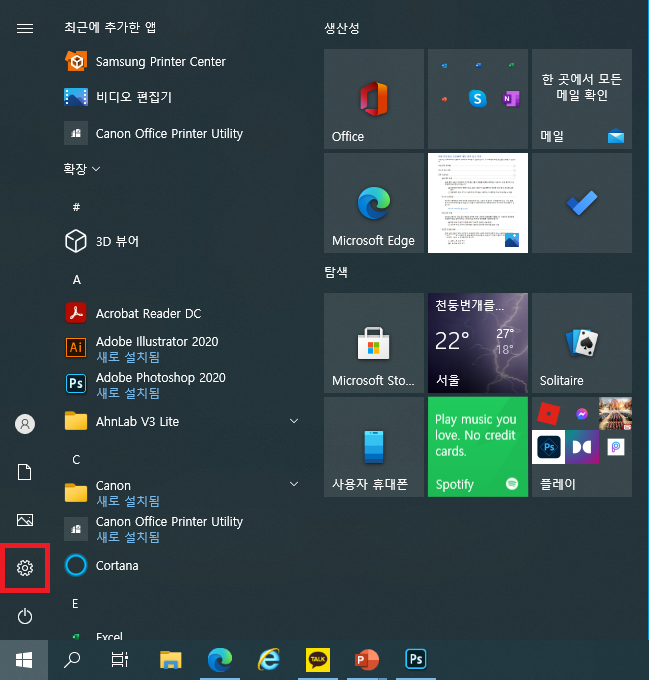This screenshot has height=680, width=649.
Task: Open the Microsoft Edge tile
Action: (x=374, y=203)
